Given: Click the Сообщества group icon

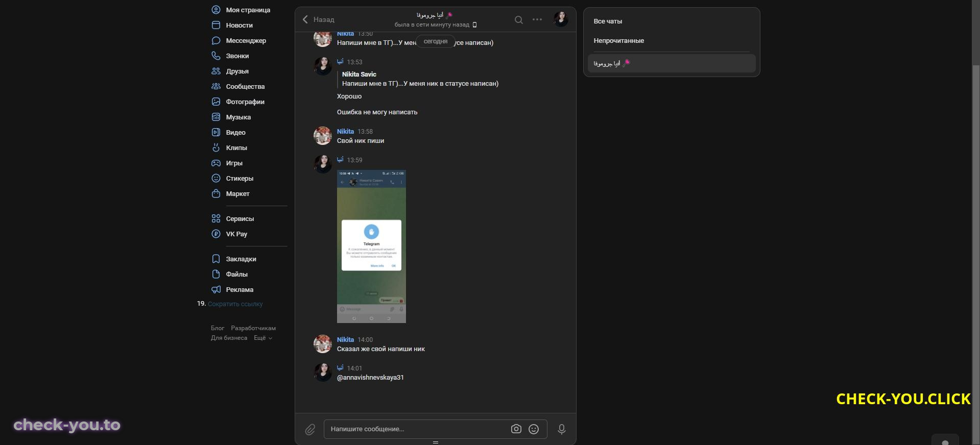Looking at the screenshot, I should tap(216, 86).
